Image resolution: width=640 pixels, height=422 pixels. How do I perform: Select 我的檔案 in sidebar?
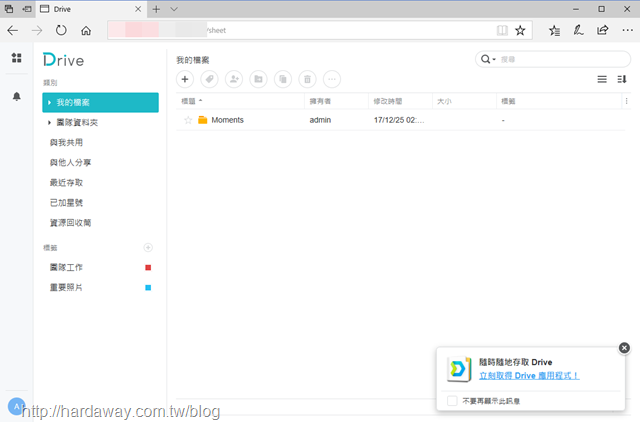click(100, 102)
